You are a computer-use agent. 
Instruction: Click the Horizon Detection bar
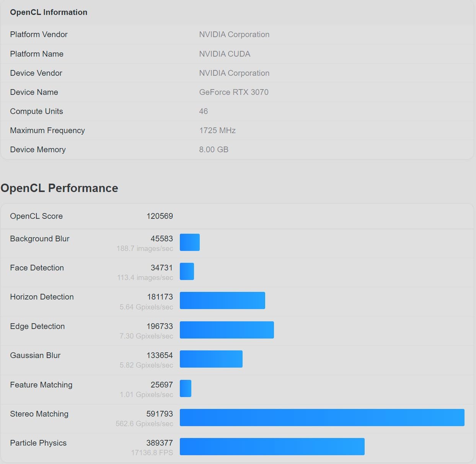pyautogui.click(x=222, y=300)
